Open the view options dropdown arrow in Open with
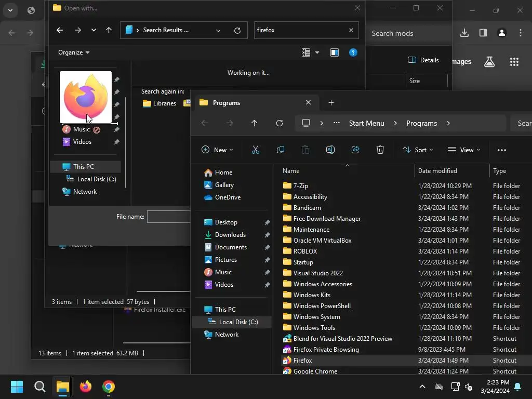Screen dimensions: 532x399 click(317, 52)
